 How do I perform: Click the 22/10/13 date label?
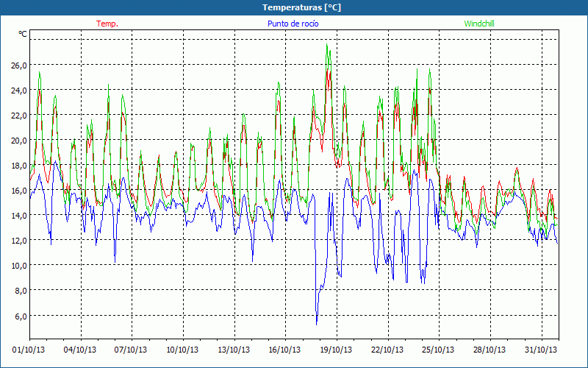click(x=387, y=350)
